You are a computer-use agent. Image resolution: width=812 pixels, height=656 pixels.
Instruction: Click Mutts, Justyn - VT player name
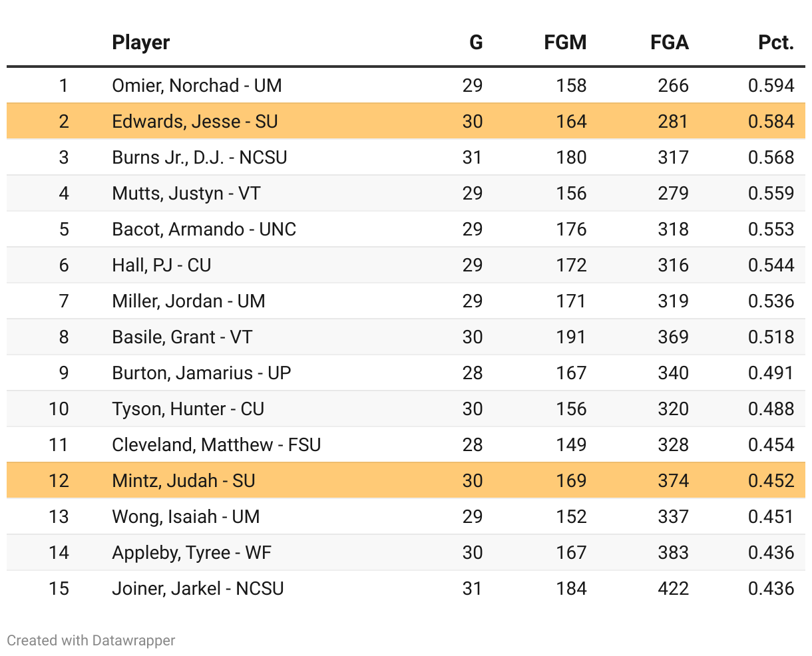[x=186, y=194]
